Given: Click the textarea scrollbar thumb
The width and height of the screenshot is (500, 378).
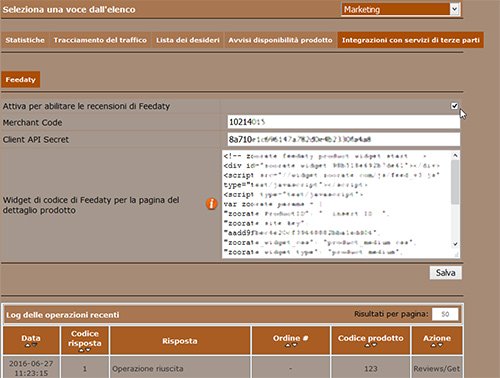Looking at the screenshot, I should (x=455, y=182).
